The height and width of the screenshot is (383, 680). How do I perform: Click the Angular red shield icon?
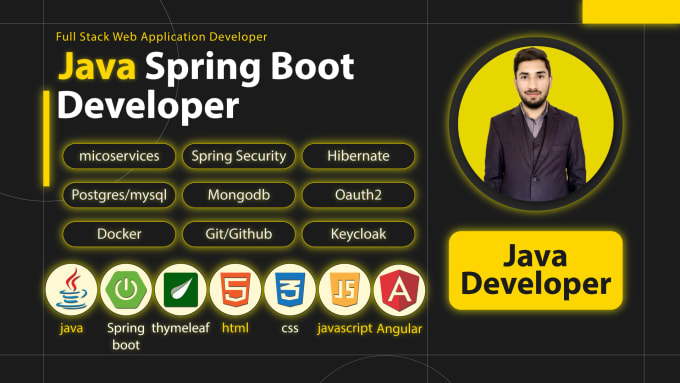pyautogui.click(x=399, y=289)
